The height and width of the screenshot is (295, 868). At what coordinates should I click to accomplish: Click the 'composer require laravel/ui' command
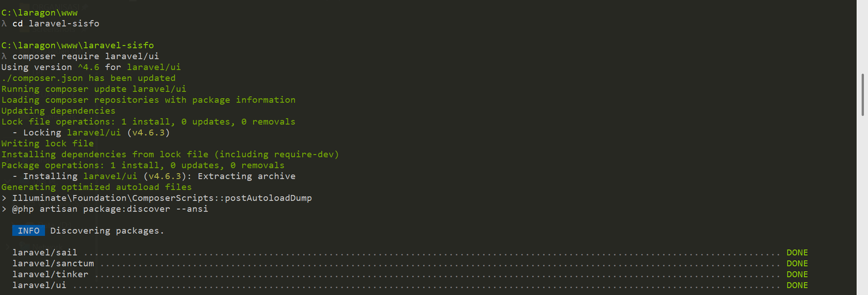tap(86, 56)
